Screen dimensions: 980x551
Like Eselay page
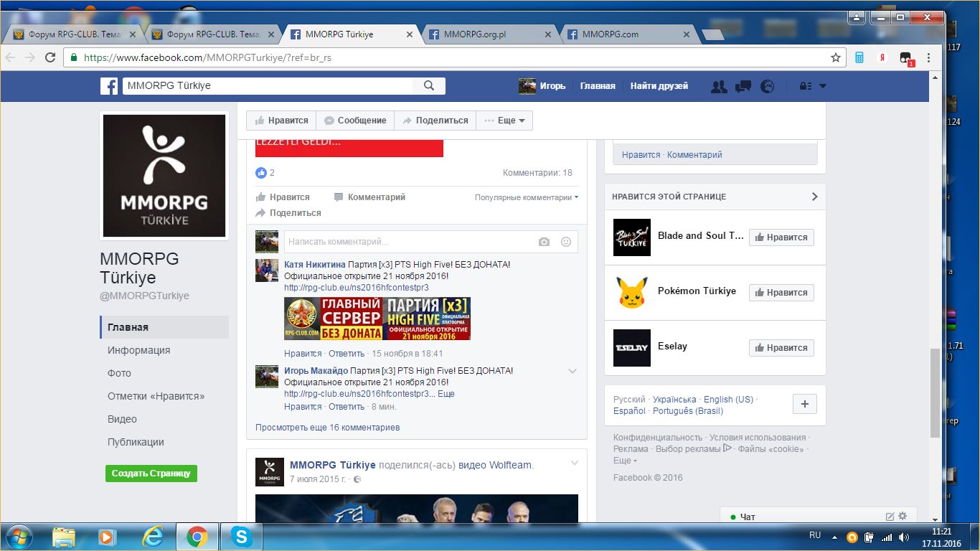pos(781,348)
